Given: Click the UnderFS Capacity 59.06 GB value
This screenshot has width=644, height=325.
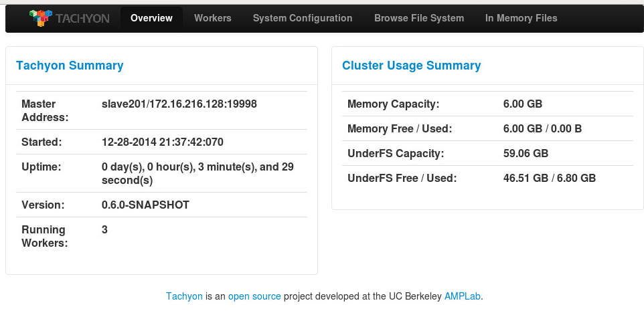Looking at the screenshot, I should [526, 154].
